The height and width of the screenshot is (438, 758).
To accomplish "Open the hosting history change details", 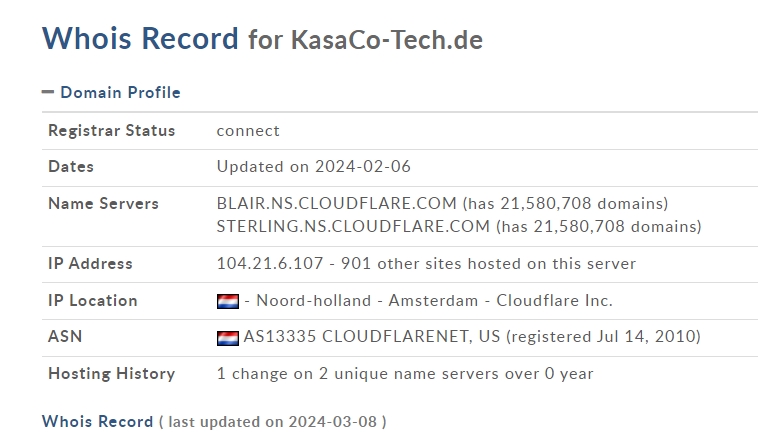I will point(405,374).
